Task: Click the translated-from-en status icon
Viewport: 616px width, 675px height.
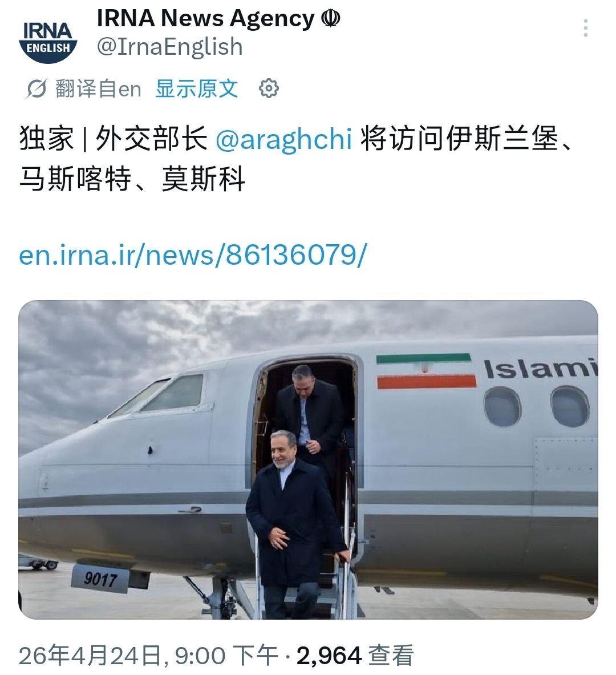Action: point(36,89)
